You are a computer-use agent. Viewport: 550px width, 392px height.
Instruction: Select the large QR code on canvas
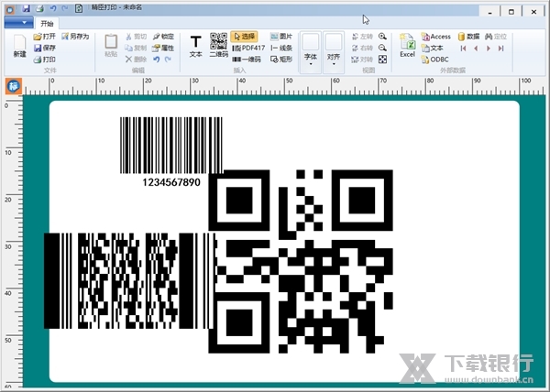302,261
